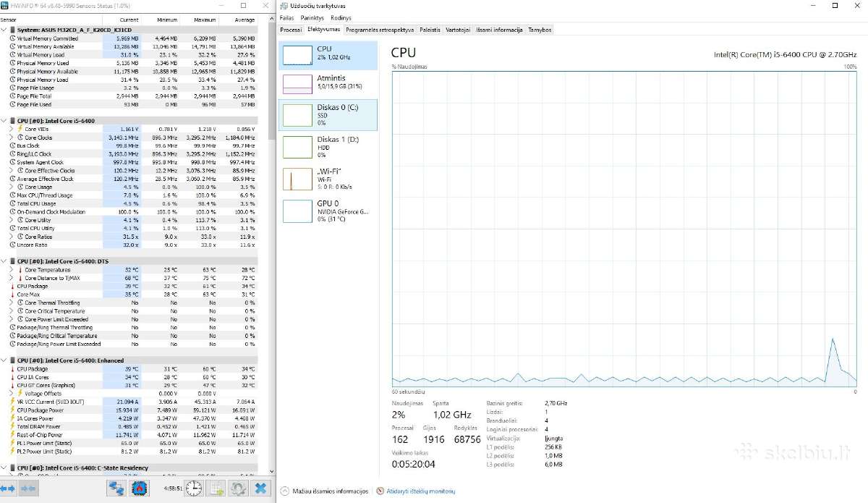
Task: Click the clock icon in HWiNFO toolbar
Action: [194, 488]
